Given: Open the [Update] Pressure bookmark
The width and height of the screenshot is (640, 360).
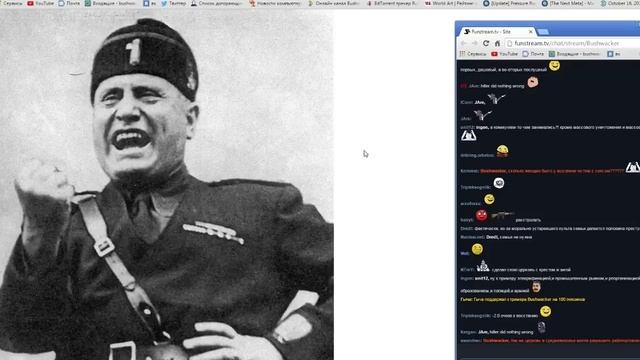Looking at the screenshot, I should [509, 3].
